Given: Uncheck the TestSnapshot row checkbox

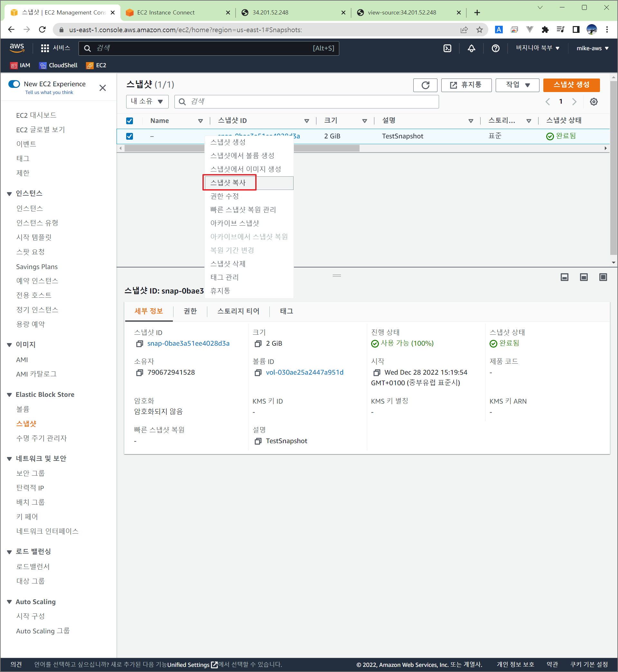Looking at the screenshot, I should pyautogui.click(x=129, y=136).
